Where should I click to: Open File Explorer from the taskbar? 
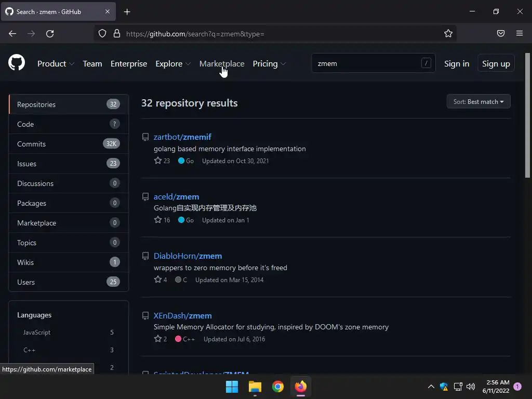255,387
